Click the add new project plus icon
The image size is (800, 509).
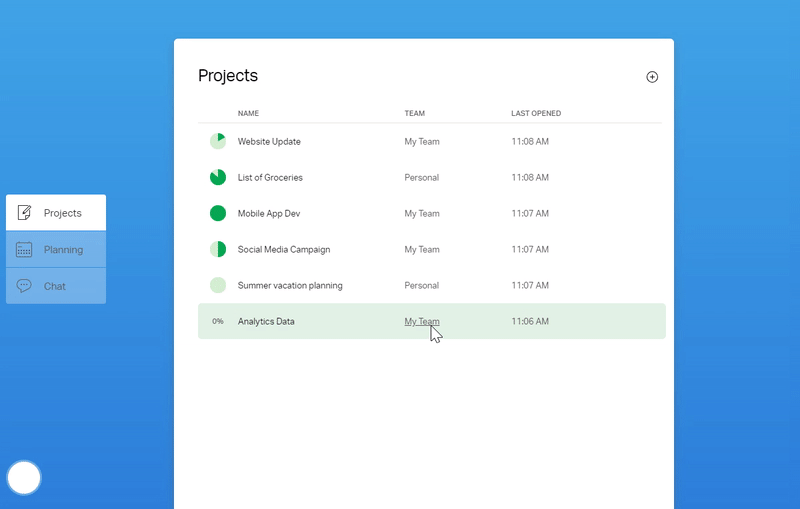(652, 77)
